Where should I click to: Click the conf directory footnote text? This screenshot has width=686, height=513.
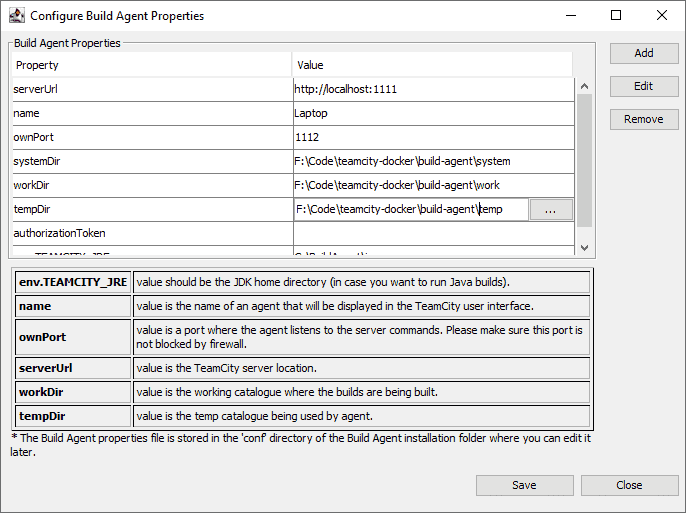(x=301, y=445)
